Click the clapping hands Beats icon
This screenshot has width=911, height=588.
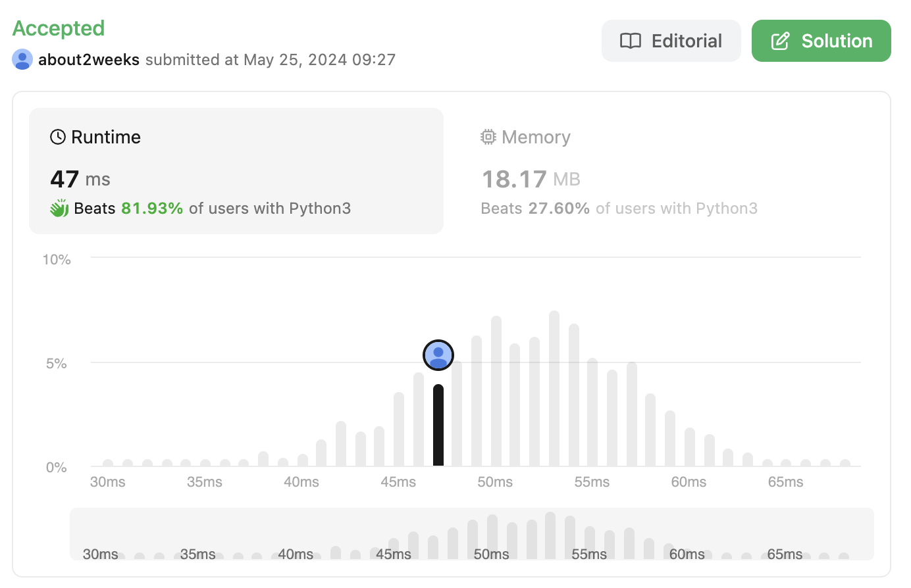pos(59,208)
